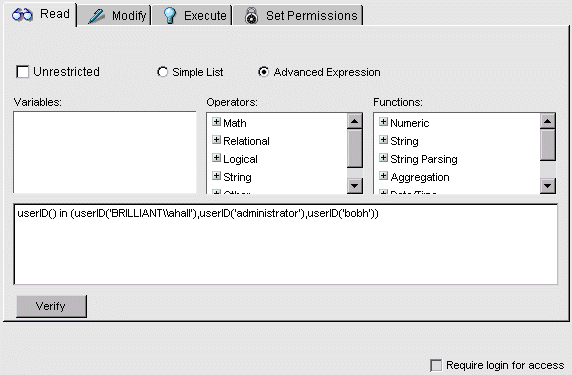Screen dimensions: 572x375
Task: Switch to the Read tab
Action: click(40, 15)
